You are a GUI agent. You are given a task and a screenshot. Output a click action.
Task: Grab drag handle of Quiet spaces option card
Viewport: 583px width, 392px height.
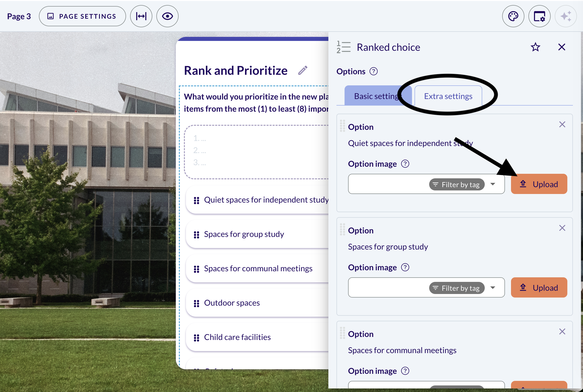[342, 126]
